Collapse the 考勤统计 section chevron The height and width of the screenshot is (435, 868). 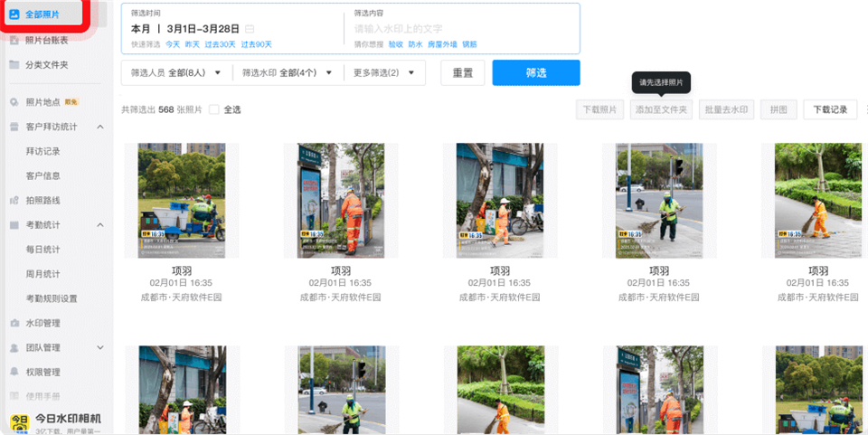click(x=100, y=224)
